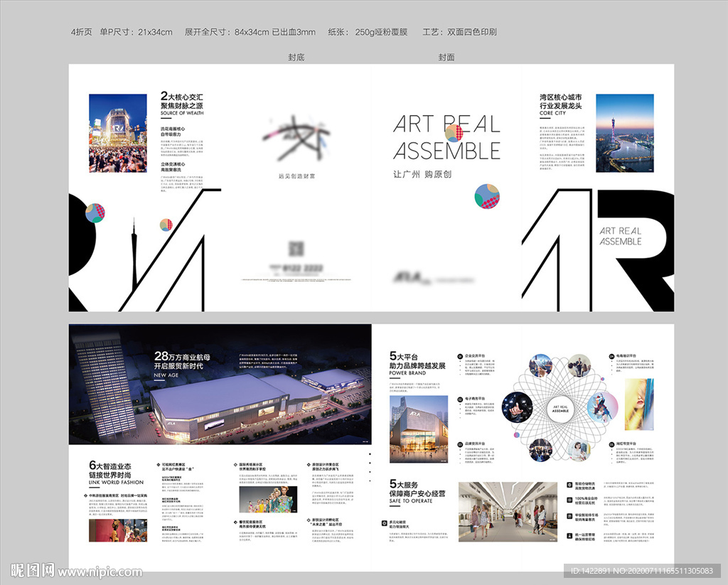
Task: Click the icon beside 多元化融资
Action: pyautogui.click(x=385, y=523)
